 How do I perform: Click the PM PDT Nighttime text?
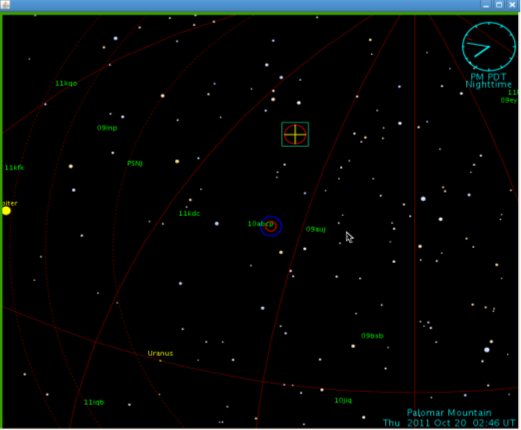coord(488,81)
